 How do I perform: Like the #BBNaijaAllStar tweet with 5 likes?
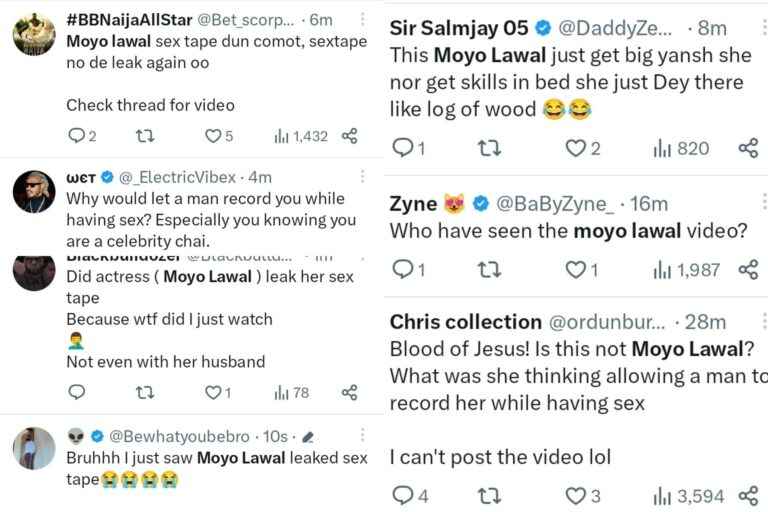point(218,136)
